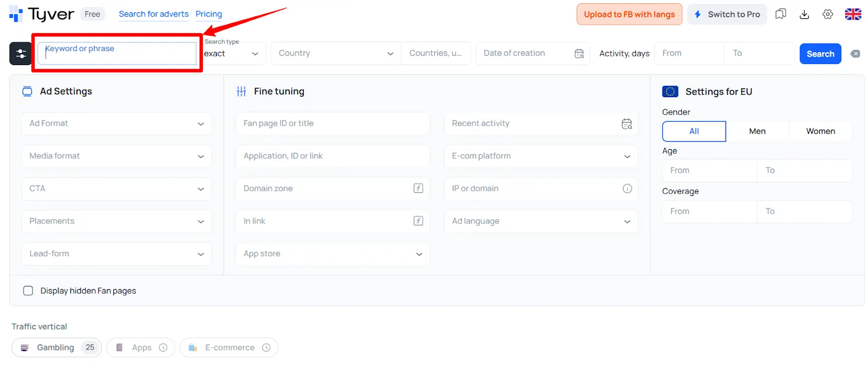Click the Domain zone formula icon
The width and height of the screenshot is (868, 368).
[x=418, y=188]
